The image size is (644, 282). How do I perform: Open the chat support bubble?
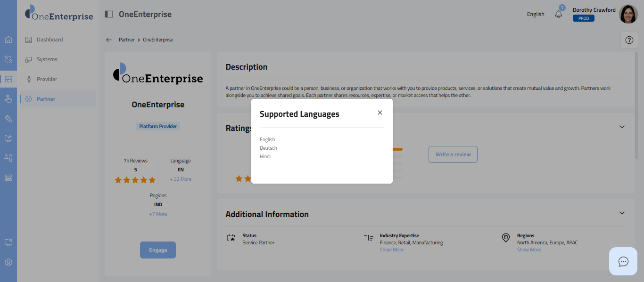(623, 261)
